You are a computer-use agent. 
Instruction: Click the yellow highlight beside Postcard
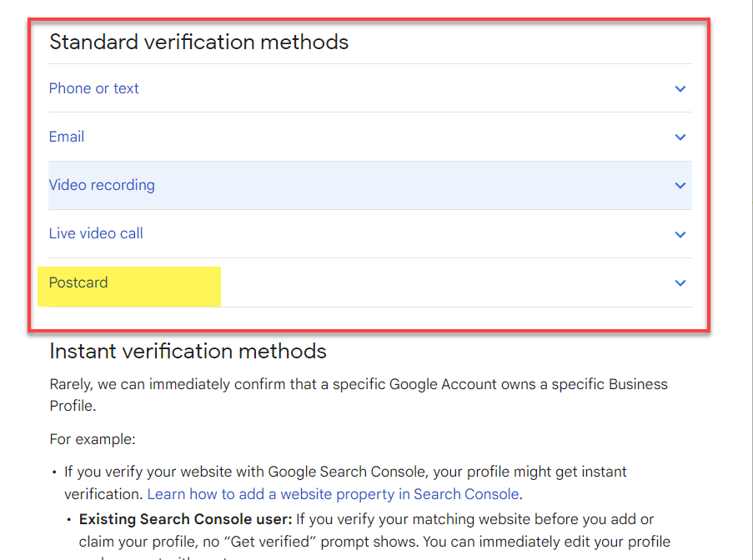click(167, 287)
